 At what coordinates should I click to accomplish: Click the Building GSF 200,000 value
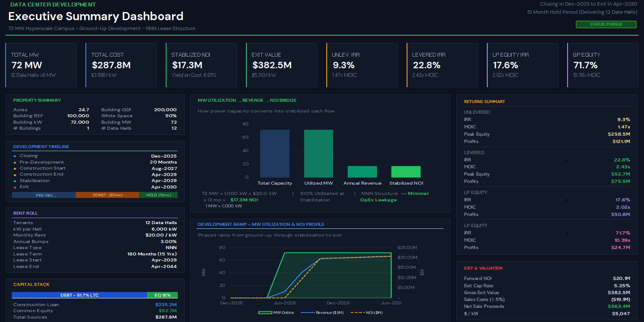click(165, 109)
